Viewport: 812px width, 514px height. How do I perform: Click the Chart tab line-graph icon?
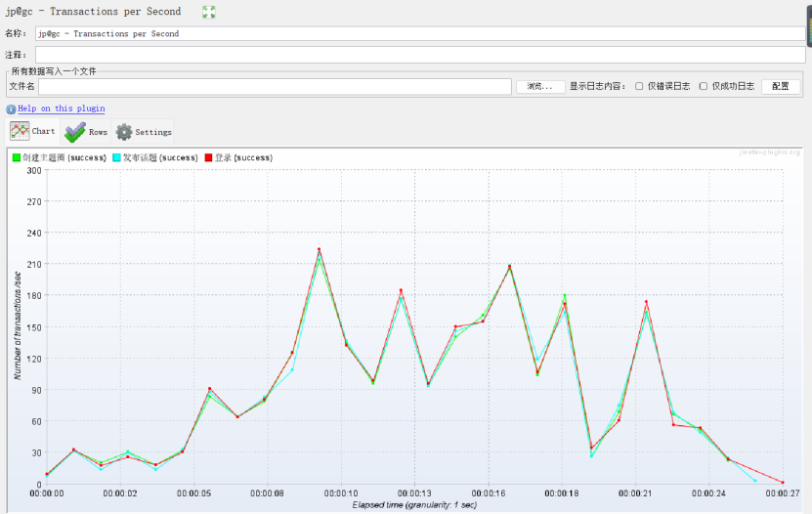[x=20, y=132]
